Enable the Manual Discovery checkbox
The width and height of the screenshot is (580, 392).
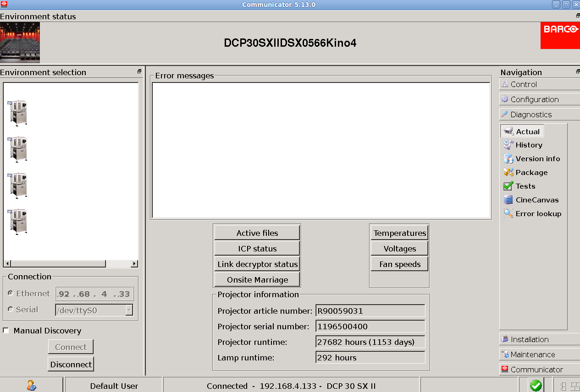(x=6, y=331)
